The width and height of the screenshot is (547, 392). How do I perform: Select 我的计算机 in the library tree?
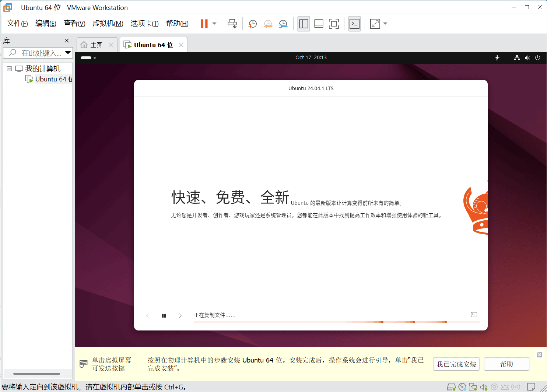pos(43,69)
